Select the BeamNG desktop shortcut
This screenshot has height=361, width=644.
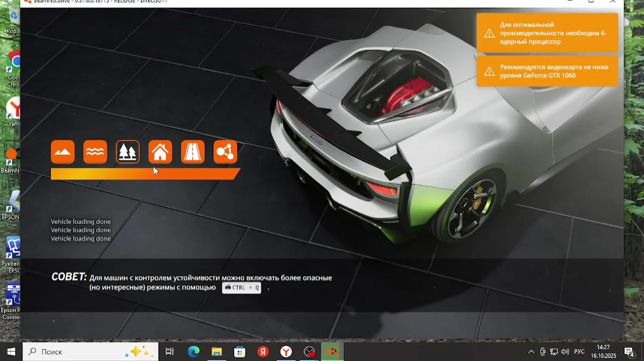(x=11, y=159)
